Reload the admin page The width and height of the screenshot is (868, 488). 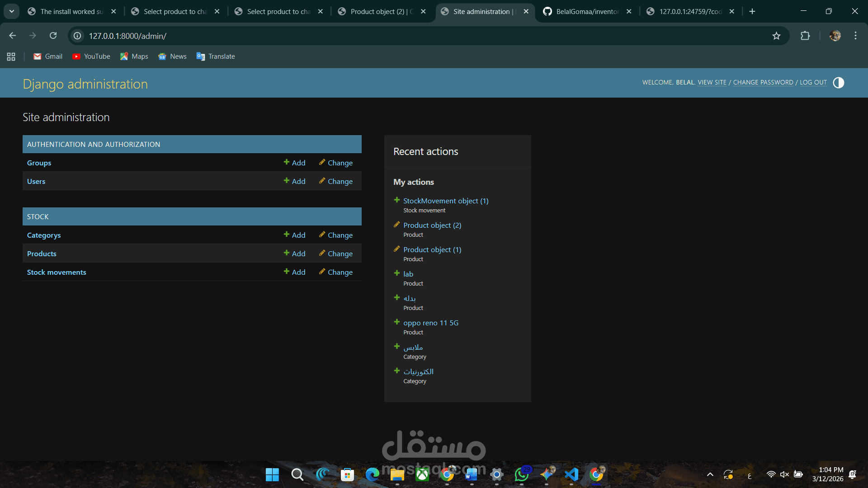tap(53, 36)
